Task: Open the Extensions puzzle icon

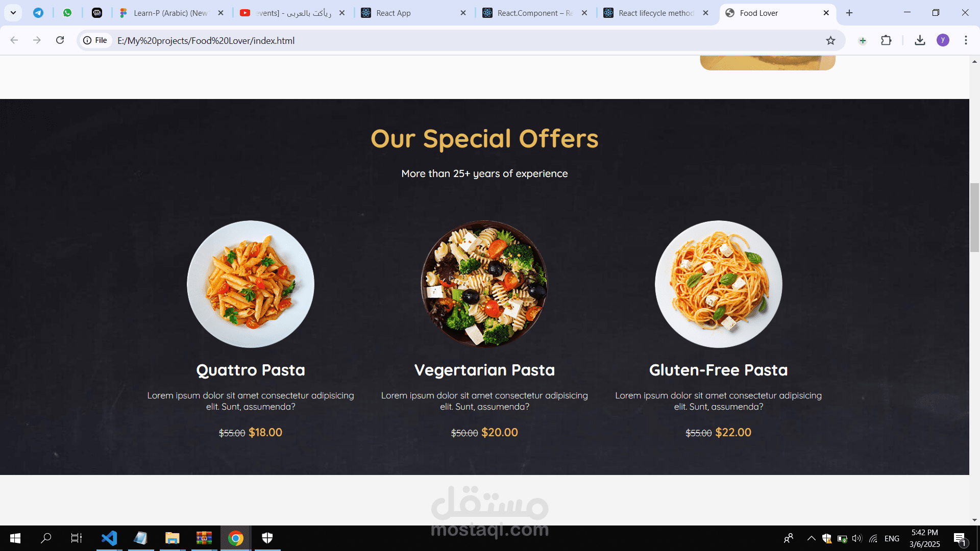Action: (886, 40)
